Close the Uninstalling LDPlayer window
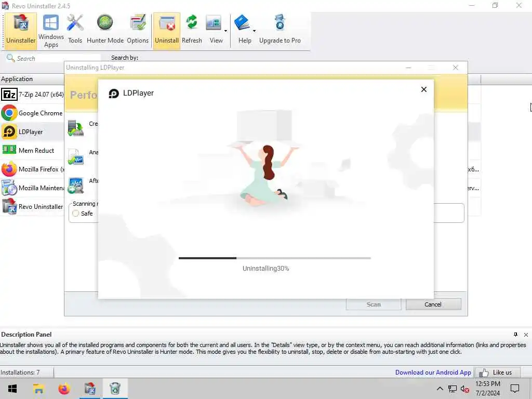 pyautogui.click(x=456, y=68)
